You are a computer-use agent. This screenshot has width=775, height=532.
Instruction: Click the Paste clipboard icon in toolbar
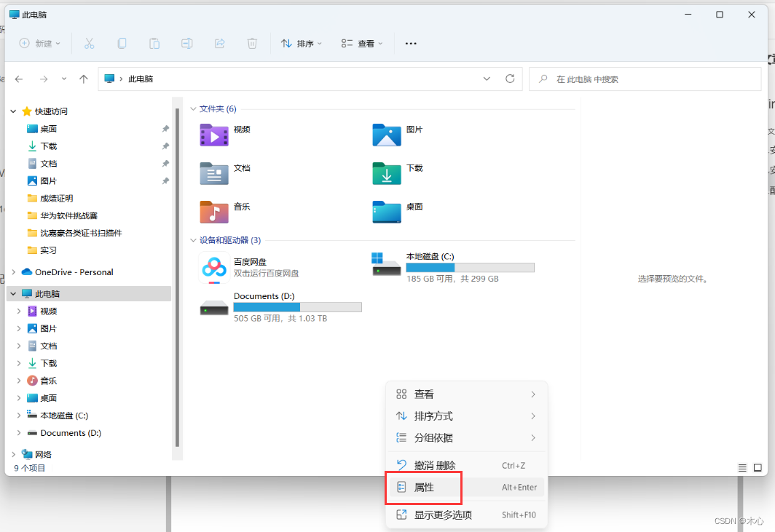click(x=154, y=44)
